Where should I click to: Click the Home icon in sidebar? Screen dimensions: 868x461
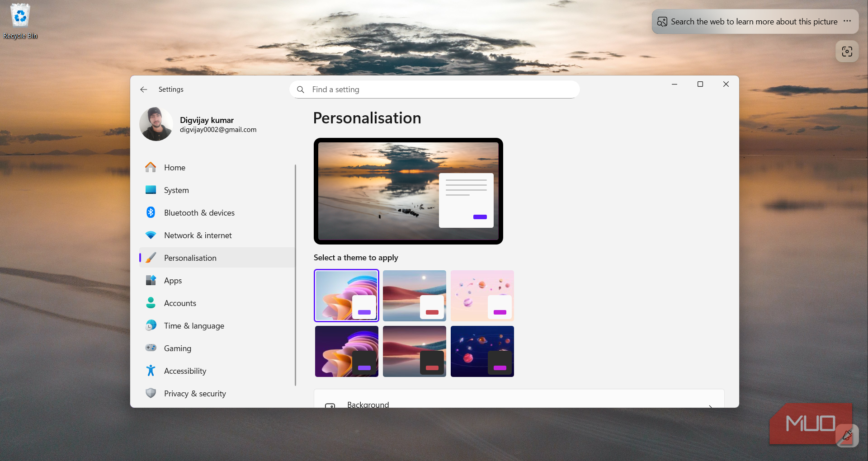click(151, 168)
